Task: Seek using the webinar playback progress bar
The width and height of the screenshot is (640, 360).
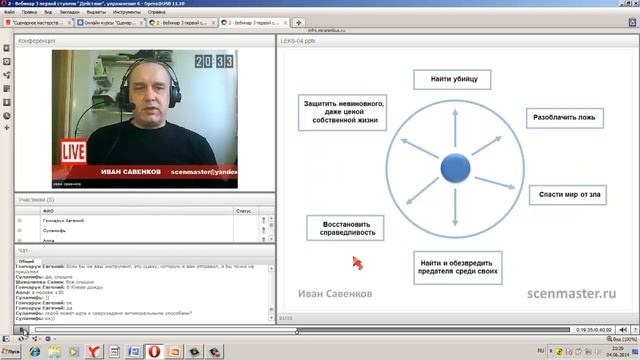Action: 302,330
